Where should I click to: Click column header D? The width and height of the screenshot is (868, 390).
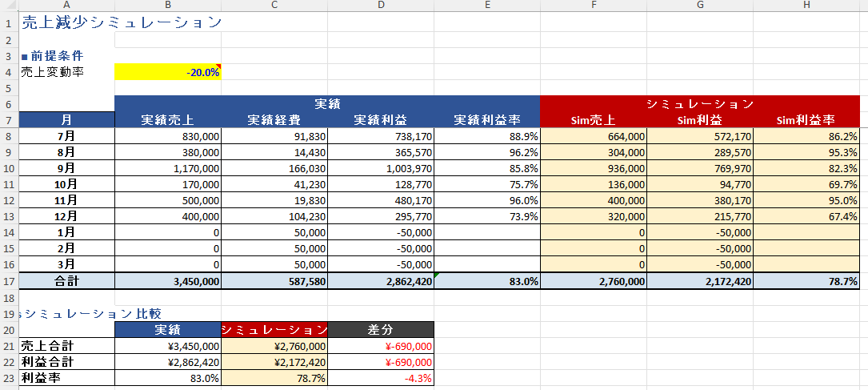pyautogui.click(x=380, y=5)
